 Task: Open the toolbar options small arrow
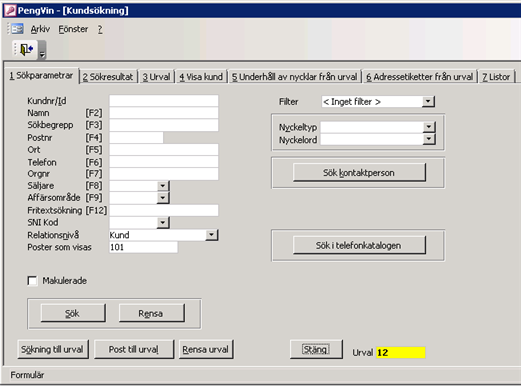pyautogui.click(x=42, y=50)
